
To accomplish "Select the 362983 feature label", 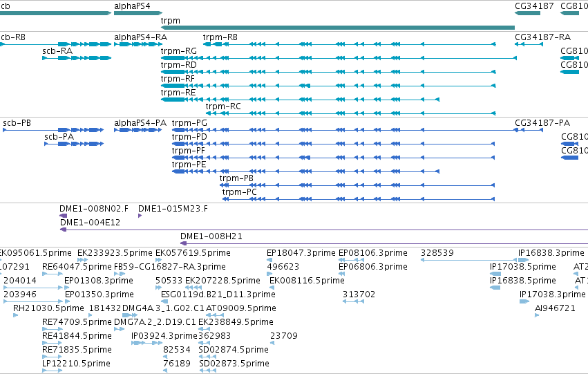I will (x=214, y=337).
